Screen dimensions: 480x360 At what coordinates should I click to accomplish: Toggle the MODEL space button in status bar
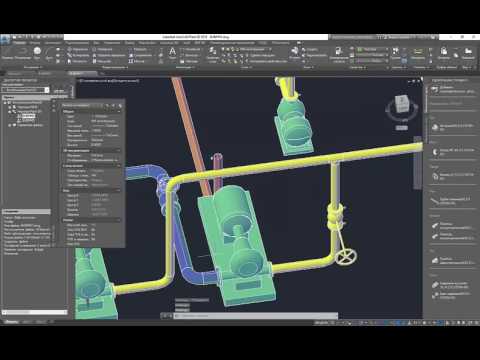321,323
